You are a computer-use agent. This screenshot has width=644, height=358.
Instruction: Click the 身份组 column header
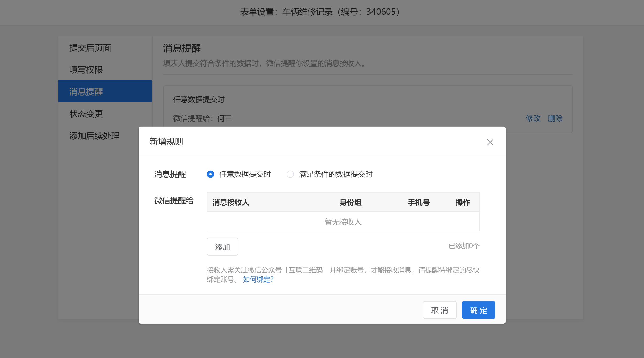(x=350, y=202)
